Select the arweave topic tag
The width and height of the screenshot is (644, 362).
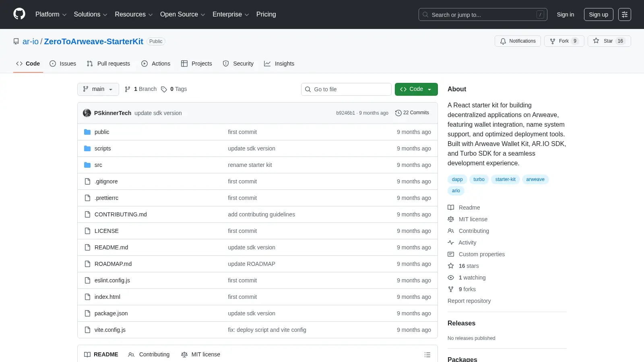click(x=535, y=179)
